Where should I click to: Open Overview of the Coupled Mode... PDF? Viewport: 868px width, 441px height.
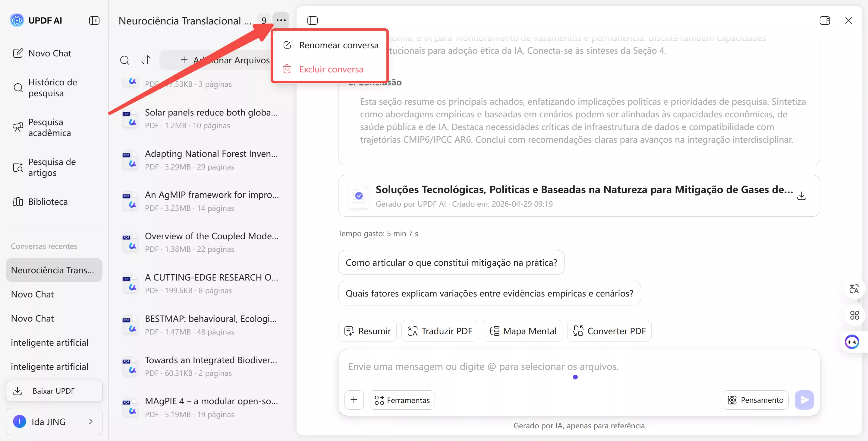202,242
